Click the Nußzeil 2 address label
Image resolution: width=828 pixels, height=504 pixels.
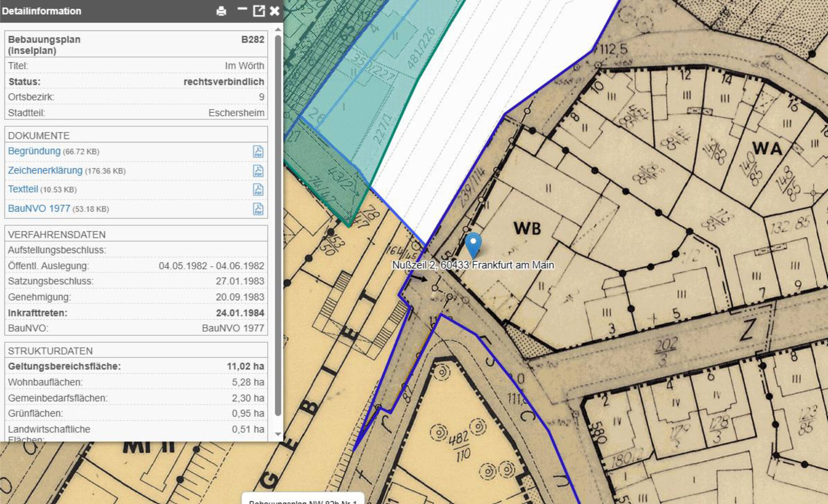(x=473, y=265)
